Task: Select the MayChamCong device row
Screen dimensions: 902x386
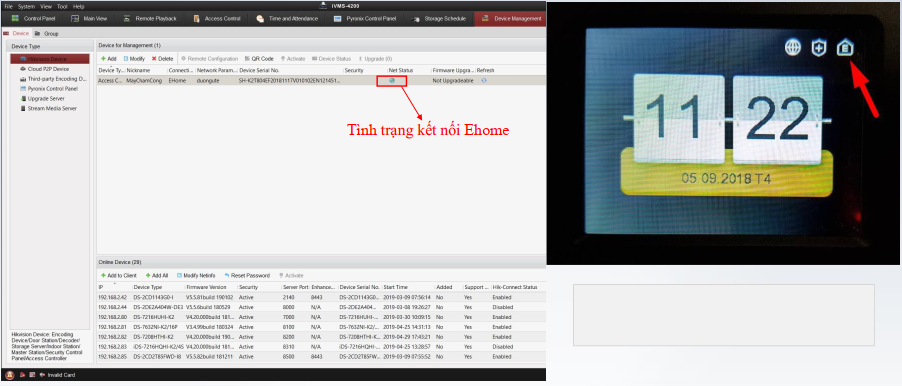Action: [x=321, y=81]
